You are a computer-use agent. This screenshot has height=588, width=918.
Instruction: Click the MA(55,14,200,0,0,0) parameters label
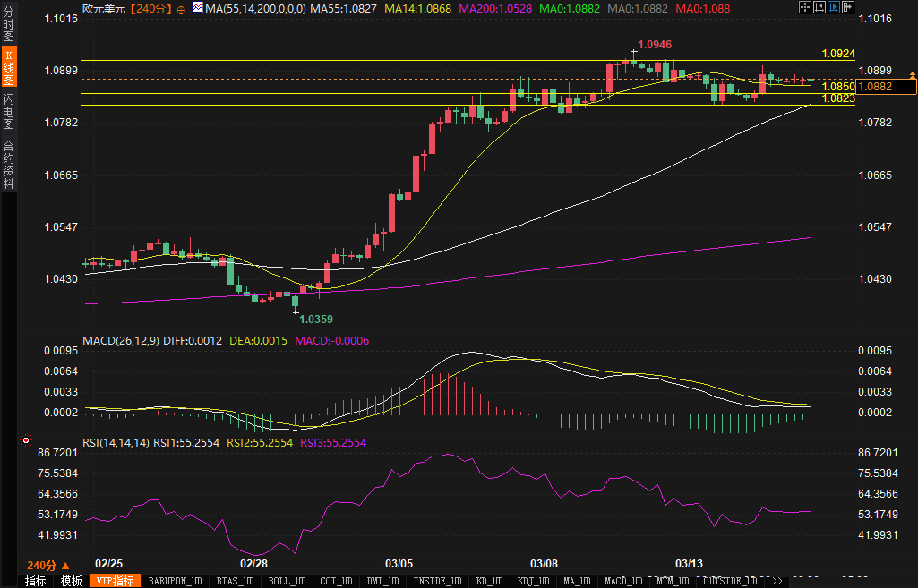[x=256, y=9]
